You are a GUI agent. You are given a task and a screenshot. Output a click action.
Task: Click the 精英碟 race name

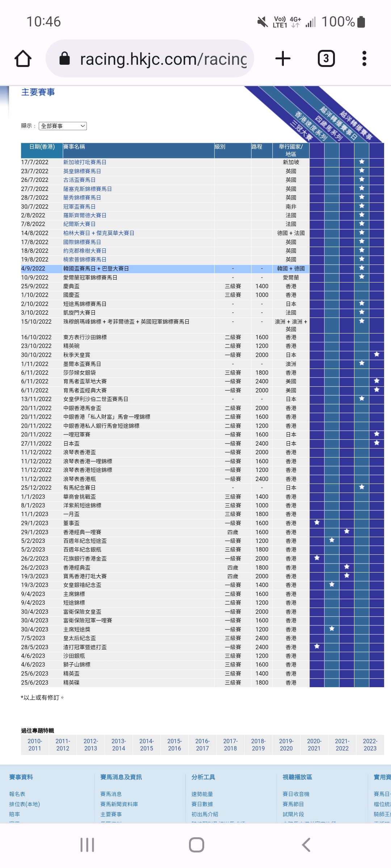point(71,682)
